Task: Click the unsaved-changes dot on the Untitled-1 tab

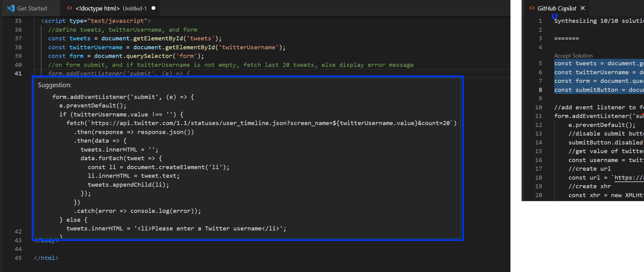Action: (x=153, y=8)
